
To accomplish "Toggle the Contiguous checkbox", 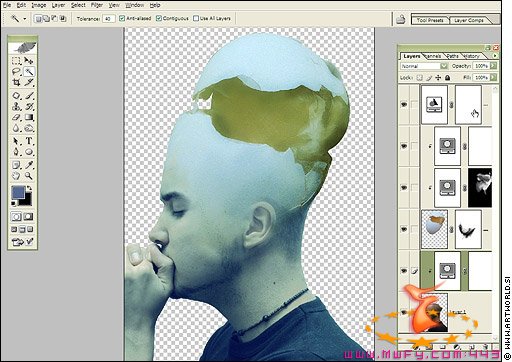I will tap(159, 18).
